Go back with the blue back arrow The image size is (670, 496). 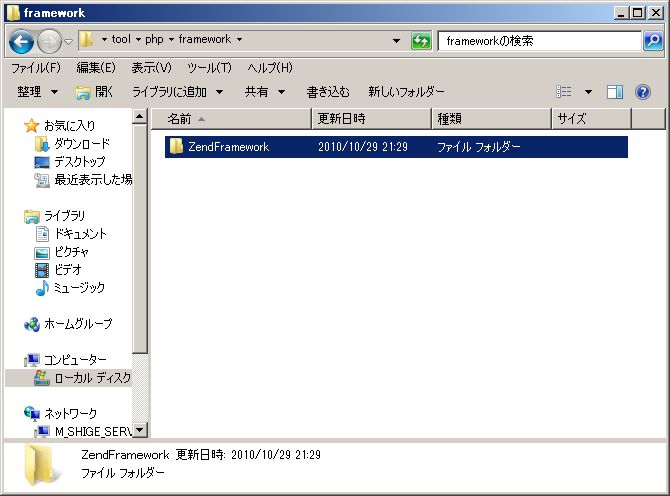tap(21, 41)
